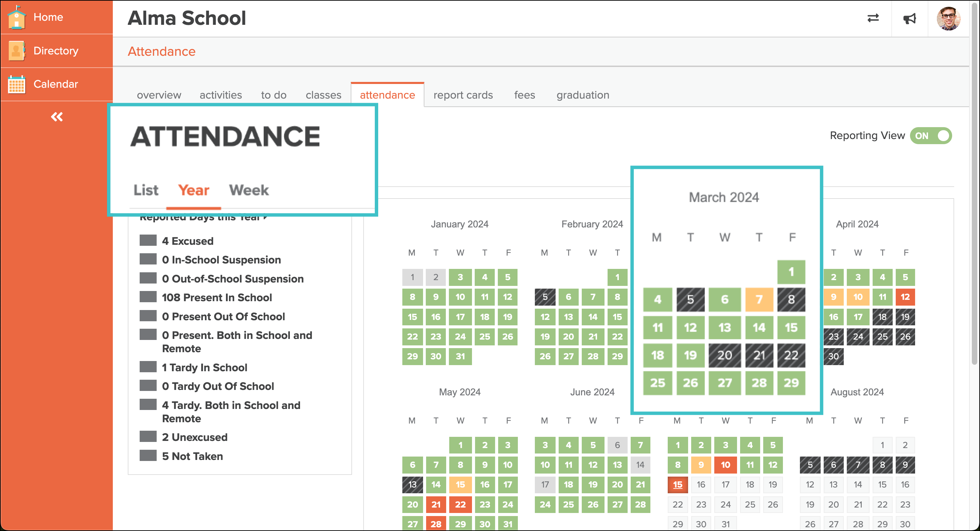980x531 pixels.
Task: Select July 15 underlined current day
Action: [678, 484]
